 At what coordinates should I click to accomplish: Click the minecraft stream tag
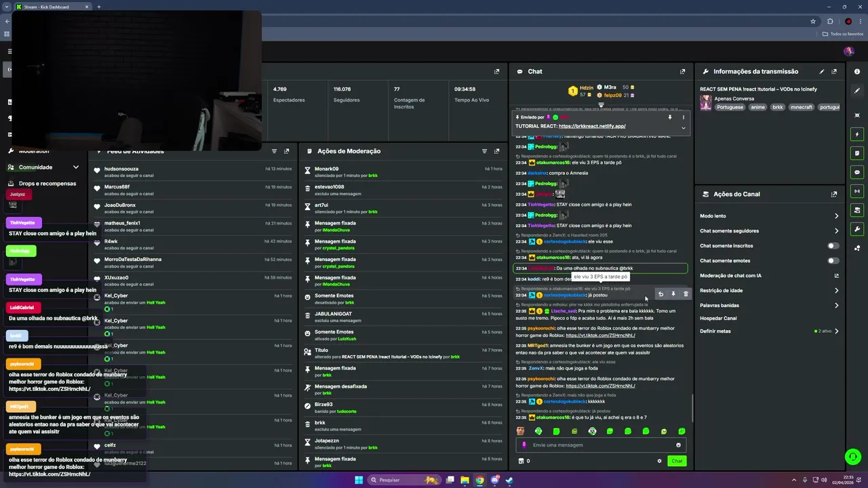[801, 107]
